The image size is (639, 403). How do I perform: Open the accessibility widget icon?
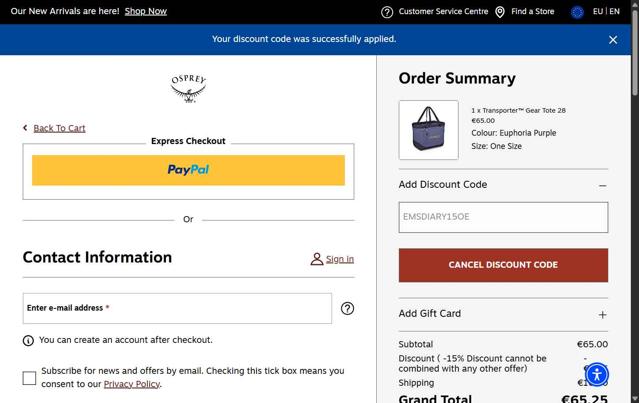pos(597,374)
